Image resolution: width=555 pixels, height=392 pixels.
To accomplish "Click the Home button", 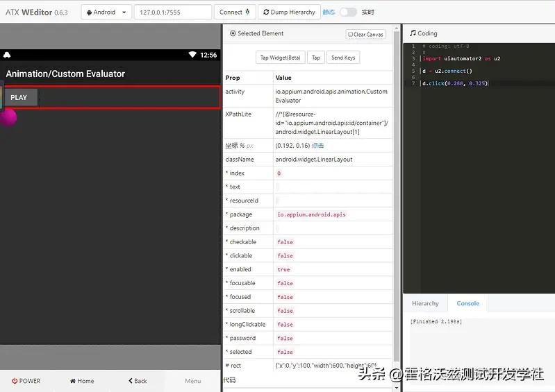I will coord(82,381).
